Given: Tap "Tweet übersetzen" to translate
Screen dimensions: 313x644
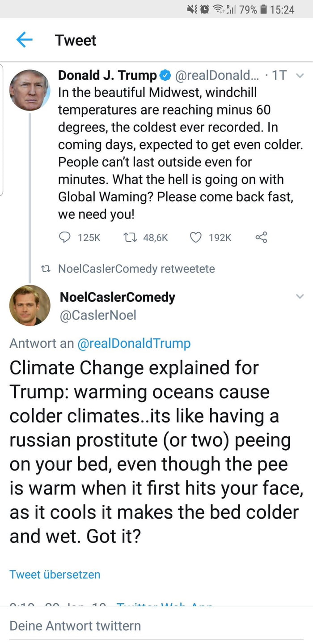Looking at the screenshot, I should [55, 574].
